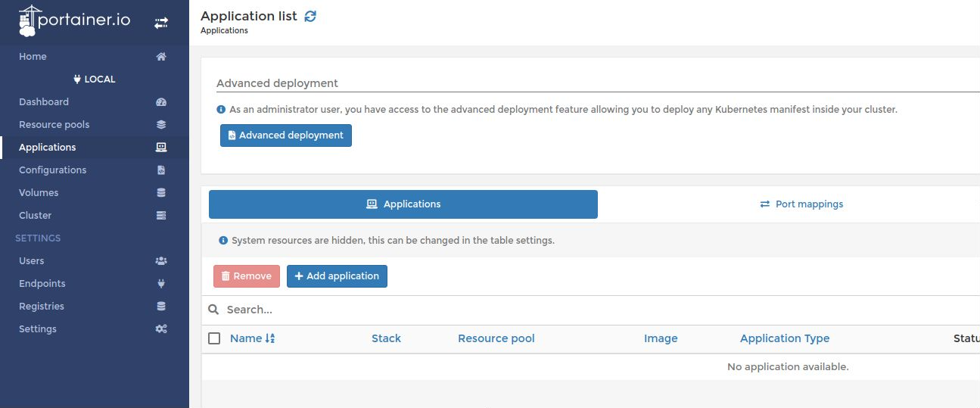Viewport: 980px width, 408px height.
Task: Toggle sidebar with the arrows icon
Action: 161,23
